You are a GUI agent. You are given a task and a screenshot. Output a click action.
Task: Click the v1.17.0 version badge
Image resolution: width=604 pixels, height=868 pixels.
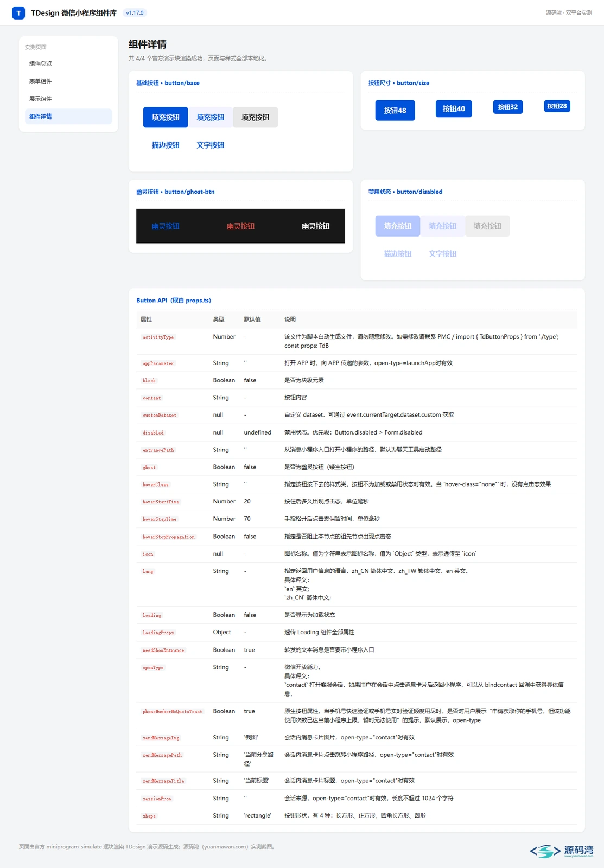pos(135,13)
